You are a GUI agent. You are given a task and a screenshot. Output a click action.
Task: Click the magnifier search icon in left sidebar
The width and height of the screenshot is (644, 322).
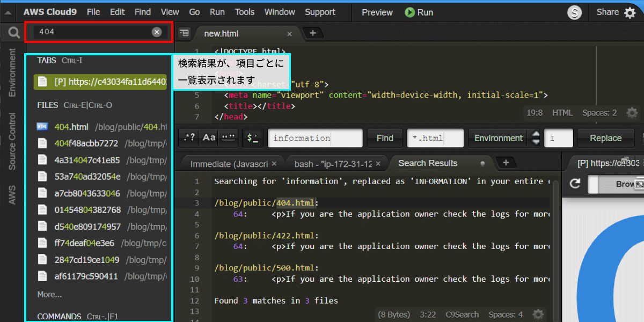coord(13,33)
